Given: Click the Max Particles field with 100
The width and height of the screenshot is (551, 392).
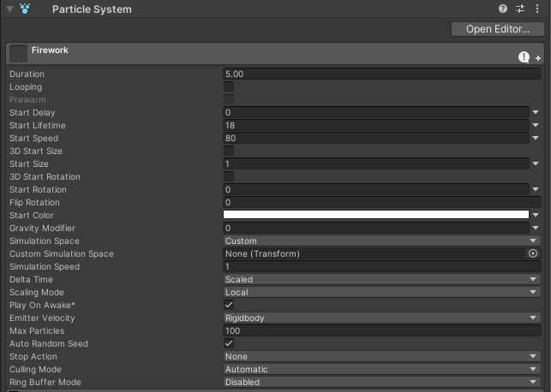Looking at the screenshot, I should click(x=382, y=330).
